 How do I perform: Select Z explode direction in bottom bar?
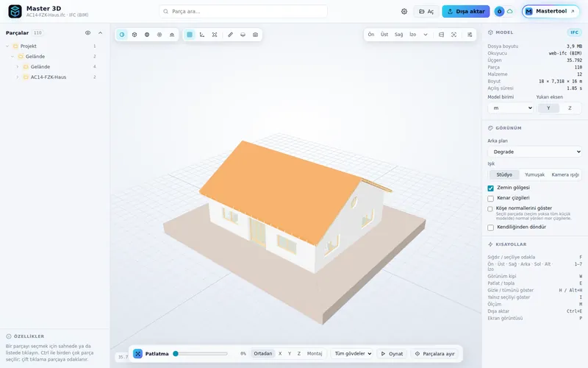[299, 354]
